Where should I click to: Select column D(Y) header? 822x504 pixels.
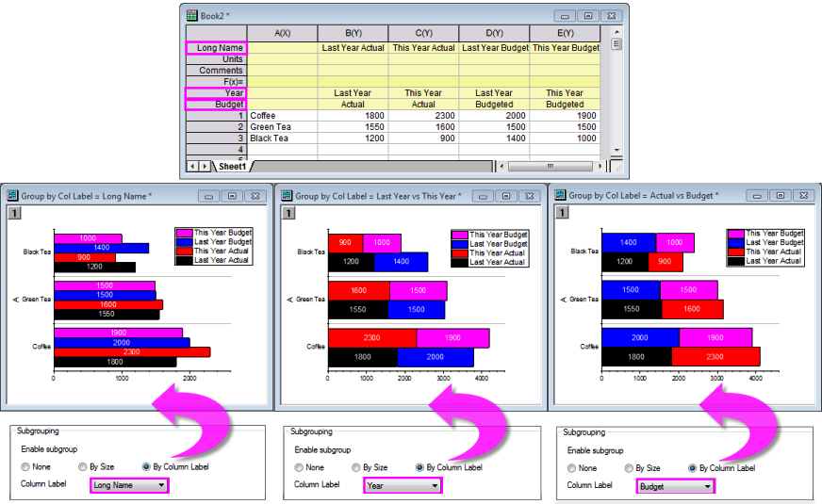click(494, 33)
